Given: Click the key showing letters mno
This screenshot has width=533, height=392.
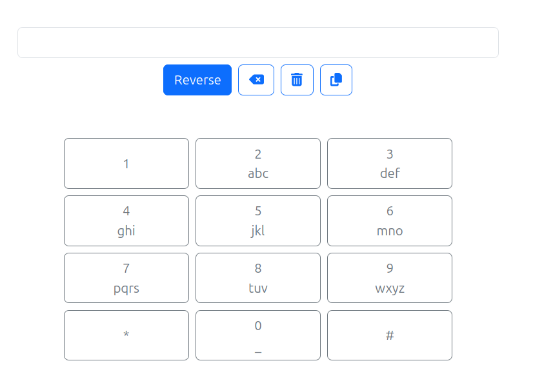Looking at the screenshot, I should (390, 220).
